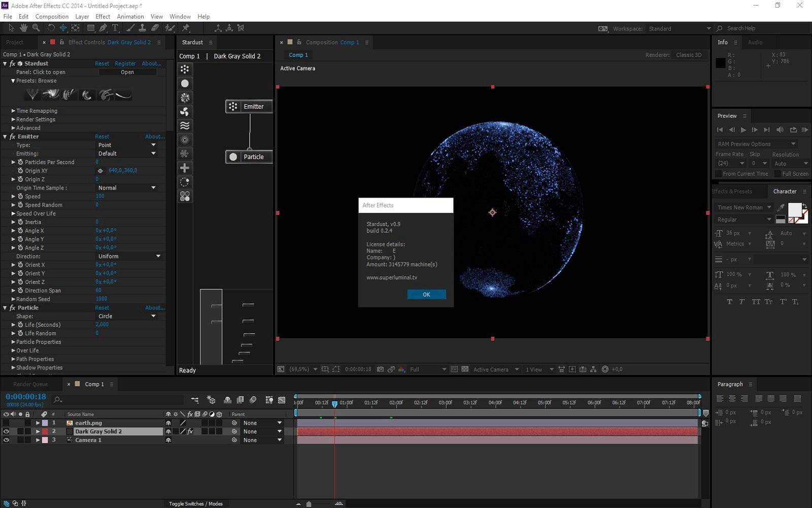Open the Animation menu

(x=130, y=16)
